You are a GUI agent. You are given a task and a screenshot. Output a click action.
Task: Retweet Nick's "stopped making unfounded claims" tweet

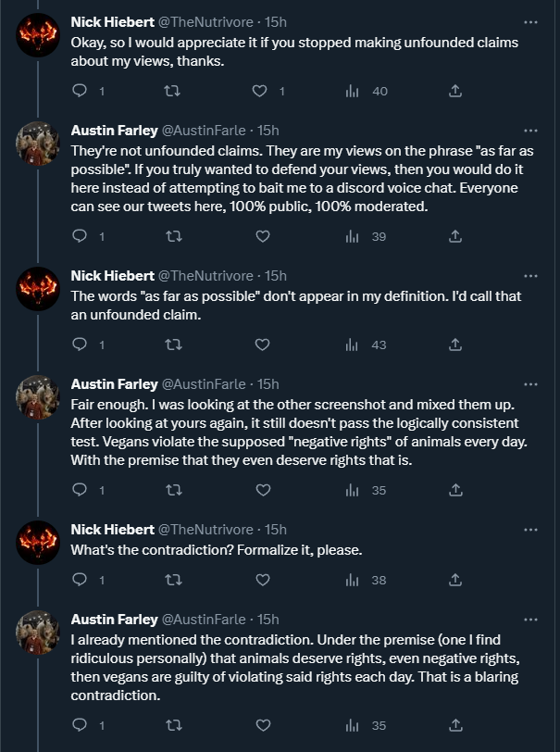[x=171, y=91]
